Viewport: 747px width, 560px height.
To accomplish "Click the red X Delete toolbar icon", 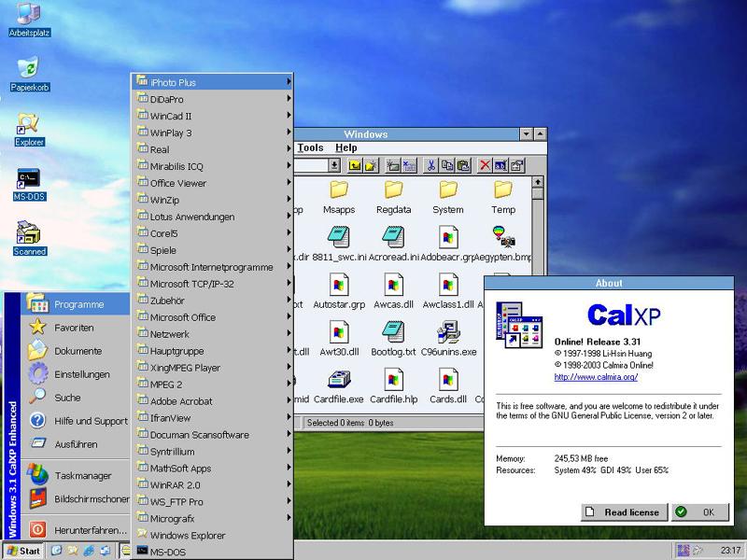I will pos(485,165).
